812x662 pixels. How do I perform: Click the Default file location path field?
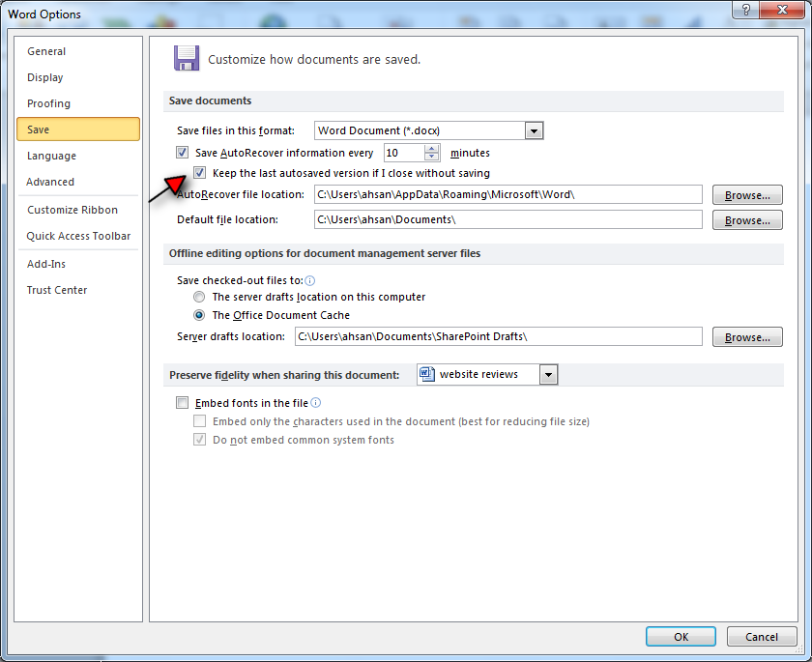coord(508,219)
